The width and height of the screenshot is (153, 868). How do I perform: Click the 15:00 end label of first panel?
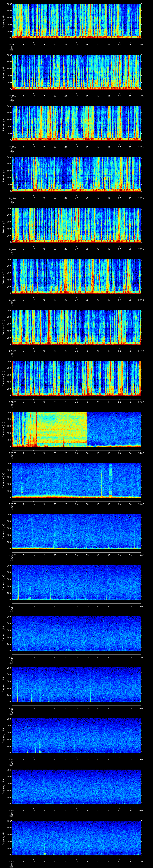[141, 44]
